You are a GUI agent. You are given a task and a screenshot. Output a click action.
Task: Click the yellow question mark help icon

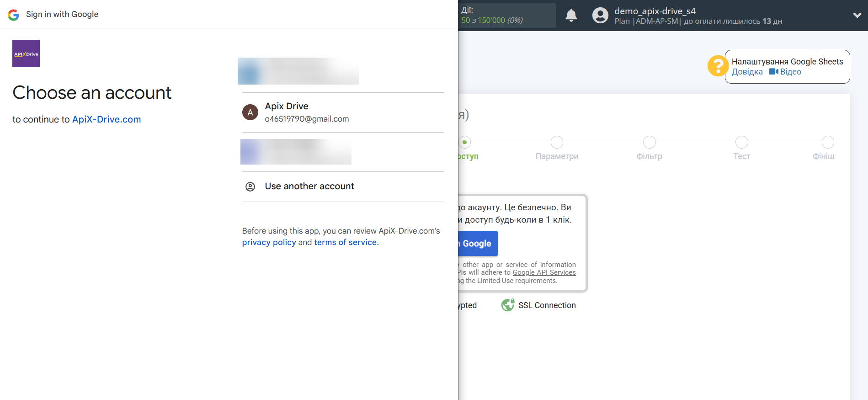[718, 66]
